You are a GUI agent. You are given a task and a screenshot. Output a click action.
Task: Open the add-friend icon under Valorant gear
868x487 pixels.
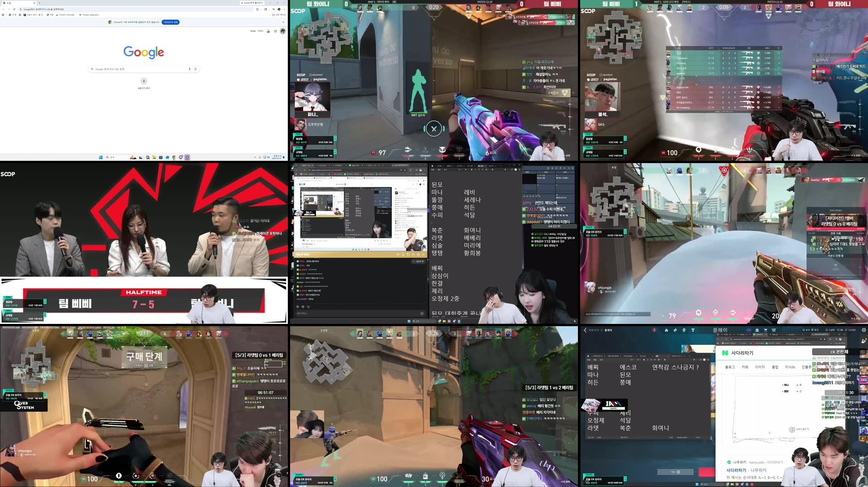click(x=863, y=341)
